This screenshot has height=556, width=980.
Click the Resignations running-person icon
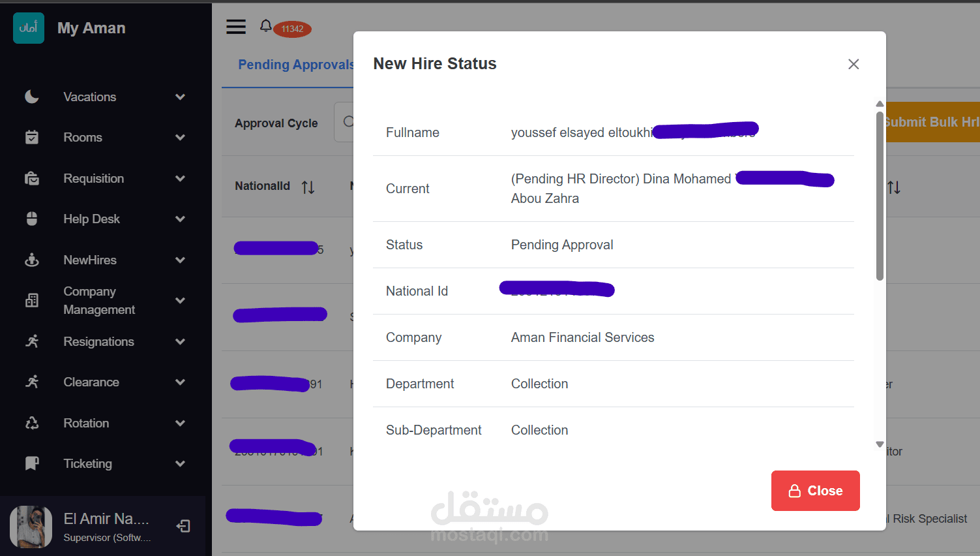tap(32, 341)
